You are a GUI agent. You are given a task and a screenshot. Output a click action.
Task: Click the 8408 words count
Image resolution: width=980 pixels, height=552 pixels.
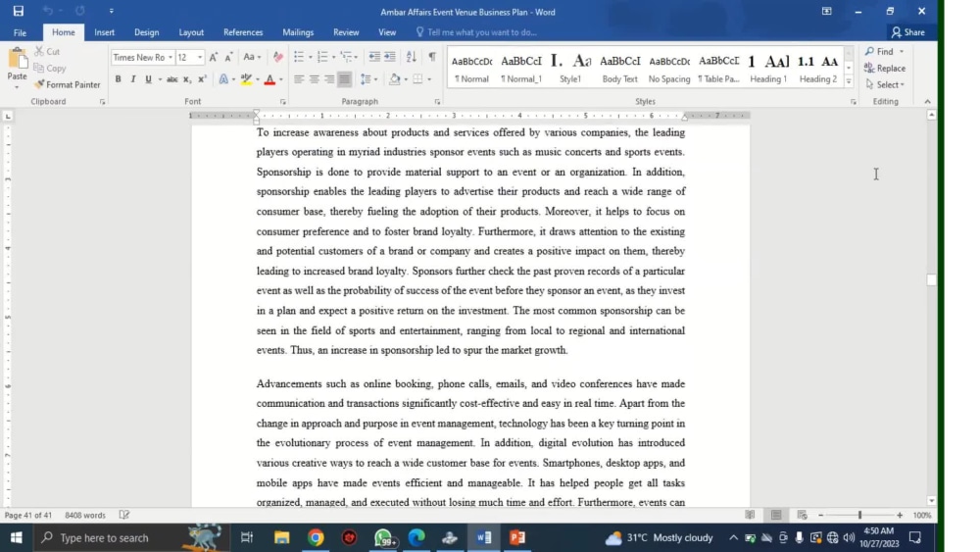(85, 515)
